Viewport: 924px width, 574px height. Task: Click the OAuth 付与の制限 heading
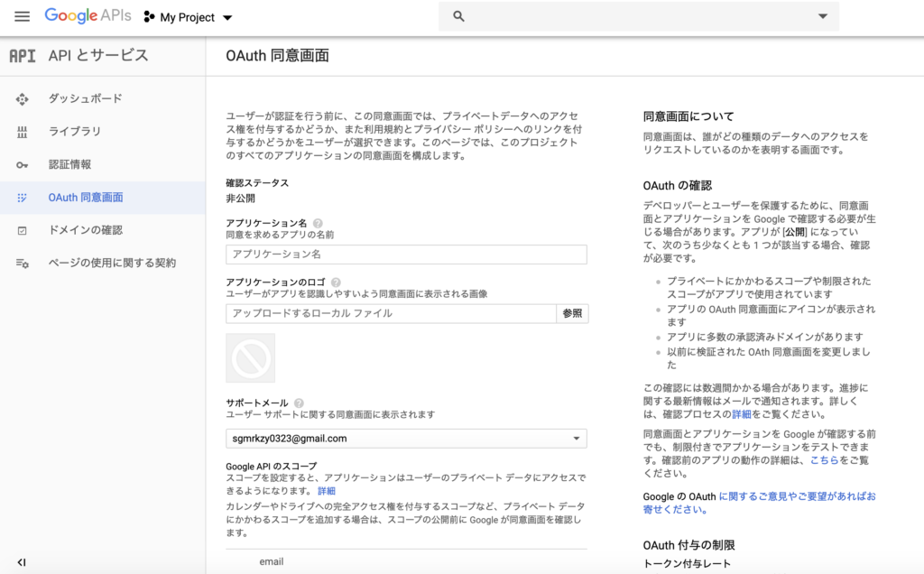[x=688, y=546]
